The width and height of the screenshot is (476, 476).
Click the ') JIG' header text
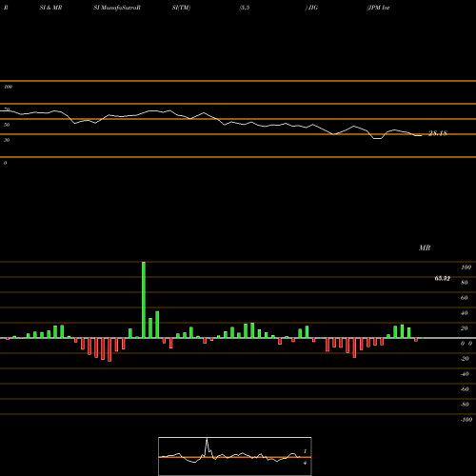(311, 8)
